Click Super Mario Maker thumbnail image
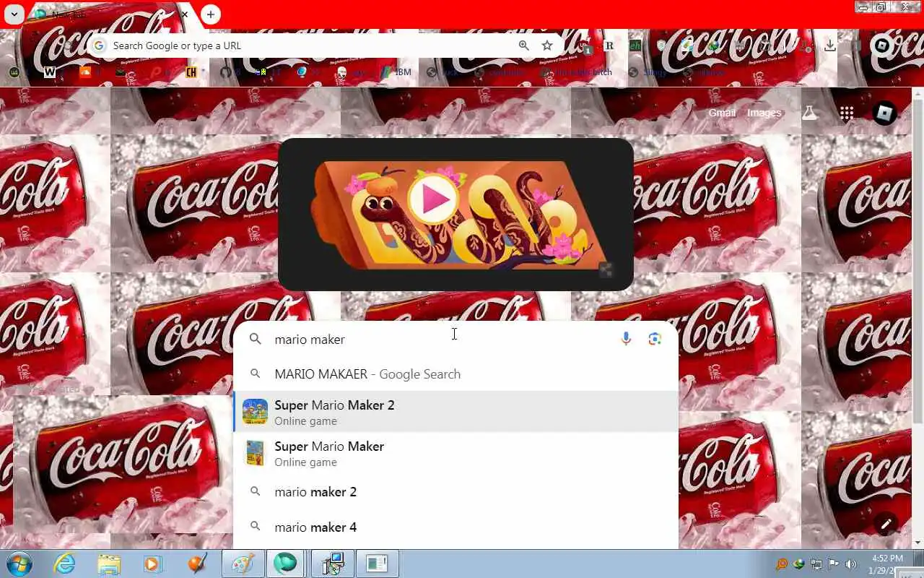This screenshot has height=578, width=924. pyautogui.click(x=255, y=453)
